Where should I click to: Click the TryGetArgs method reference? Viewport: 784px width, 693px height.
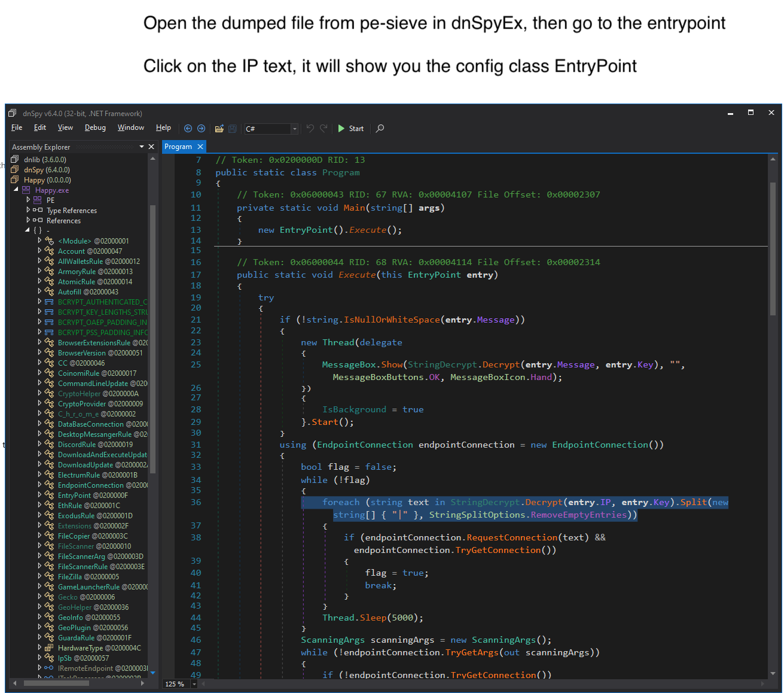point(472,652)
